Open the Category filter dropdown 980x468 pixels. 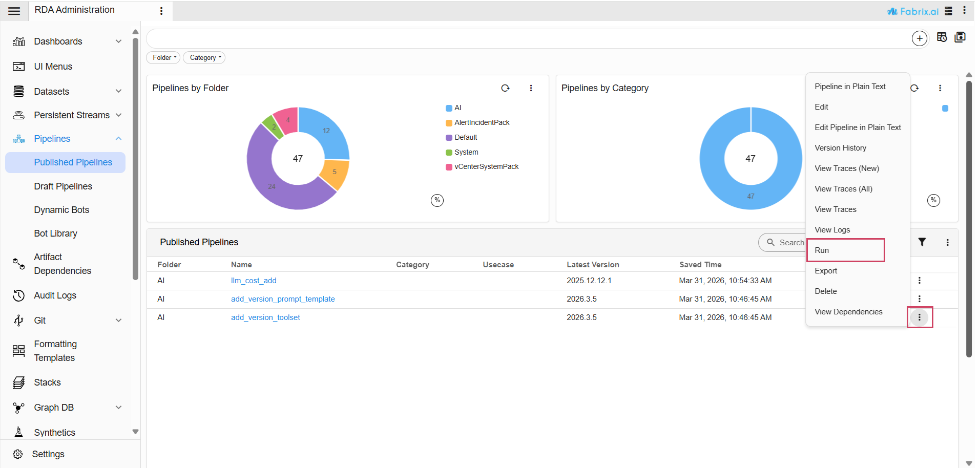(204, 58)
